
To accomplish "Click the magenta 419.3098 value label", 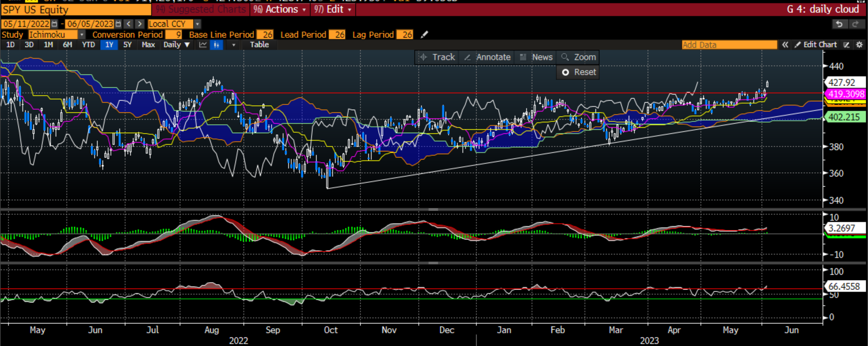I will 845,94.
